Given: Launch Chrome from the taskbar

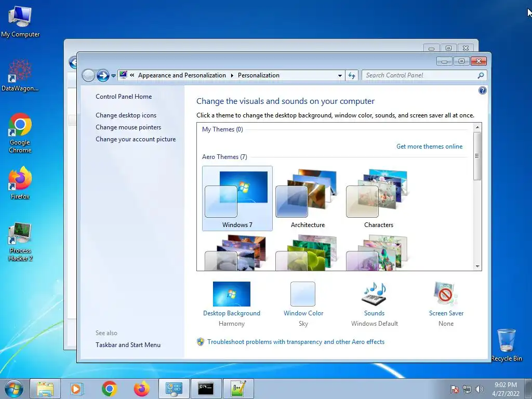Looking at the screenshot, I should coord(109,389).
